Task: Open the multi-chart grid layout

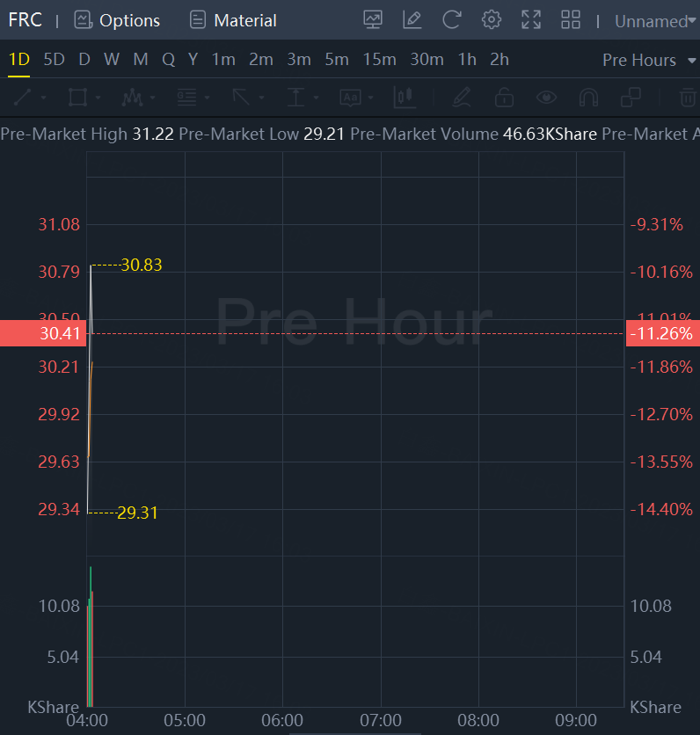Action: [x=571, y=19]
